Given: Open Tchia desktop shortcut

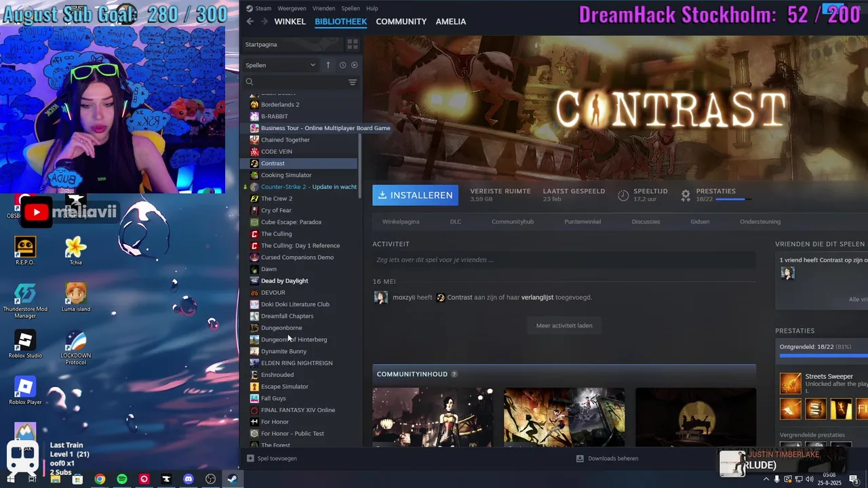Looking at the screenshot, I should pyautogui.click(x=75, y=251).
